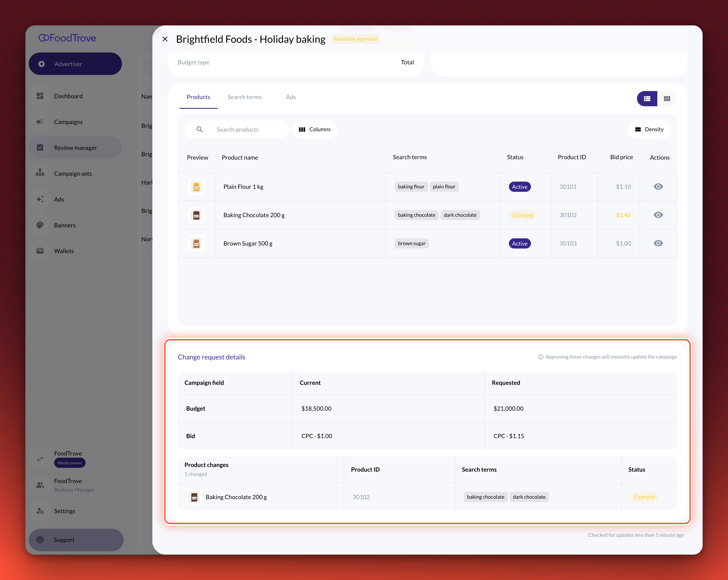Switch to grid view layout
Screen dimensions: 728x580
tap(667, 99)
